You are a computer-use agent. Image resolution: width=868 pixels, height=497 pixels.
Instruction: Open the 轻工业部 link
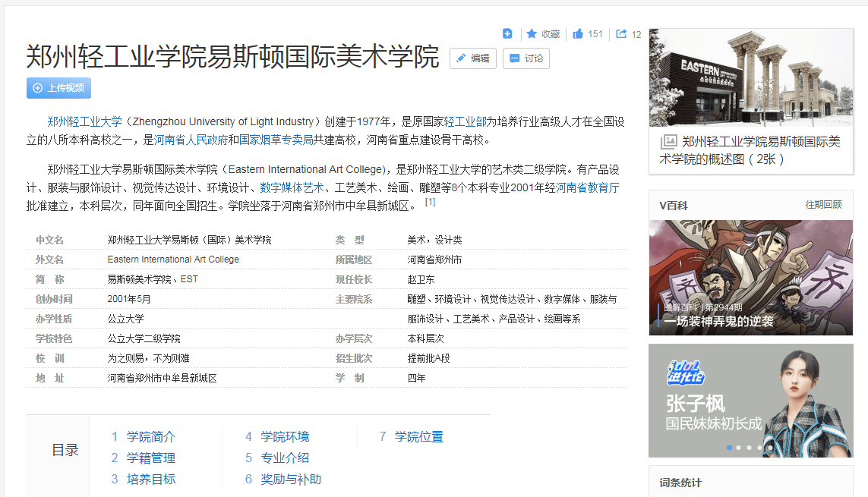[x=465, y=121]
